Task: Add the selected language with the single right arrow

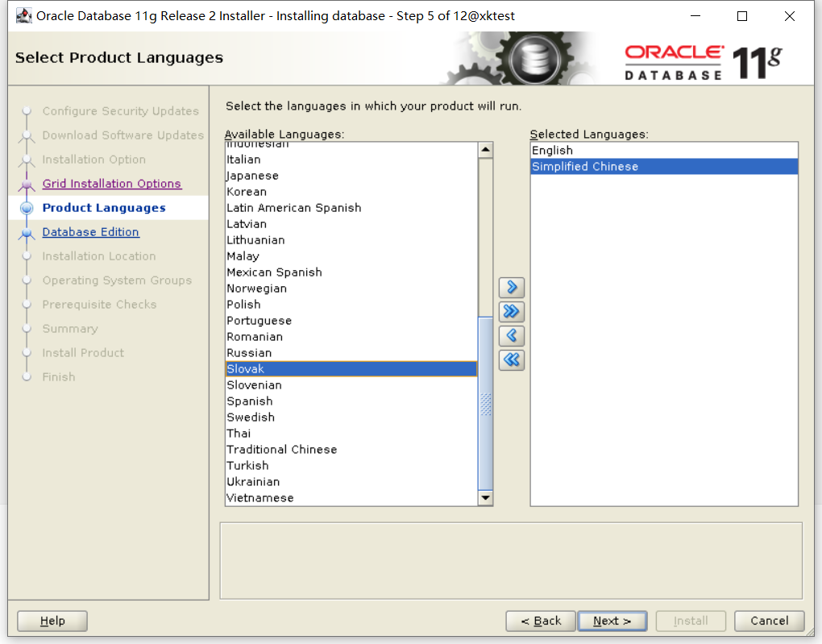Action: pyautogui.click(x=512, y=288)
